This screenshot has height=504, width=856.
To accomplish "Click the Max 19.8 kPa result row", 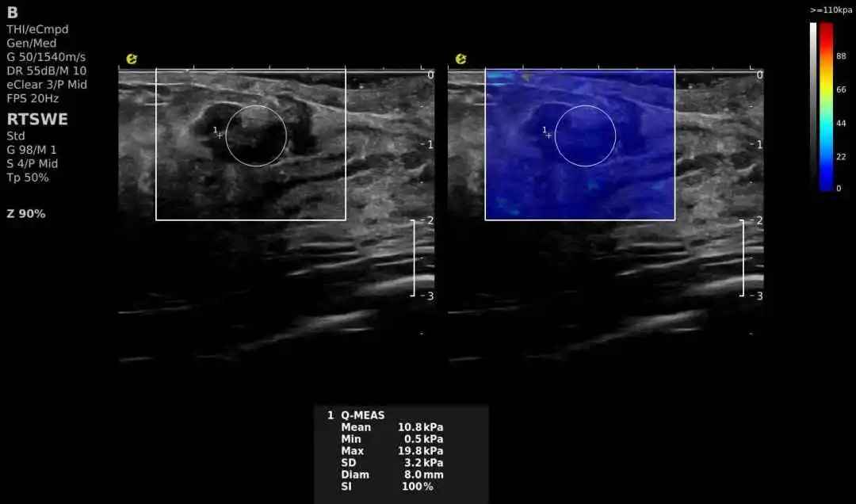I will point(392,451).
